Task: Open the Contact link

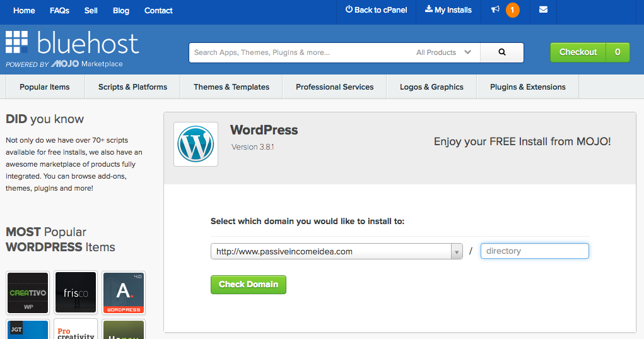Action: point(158,11)
